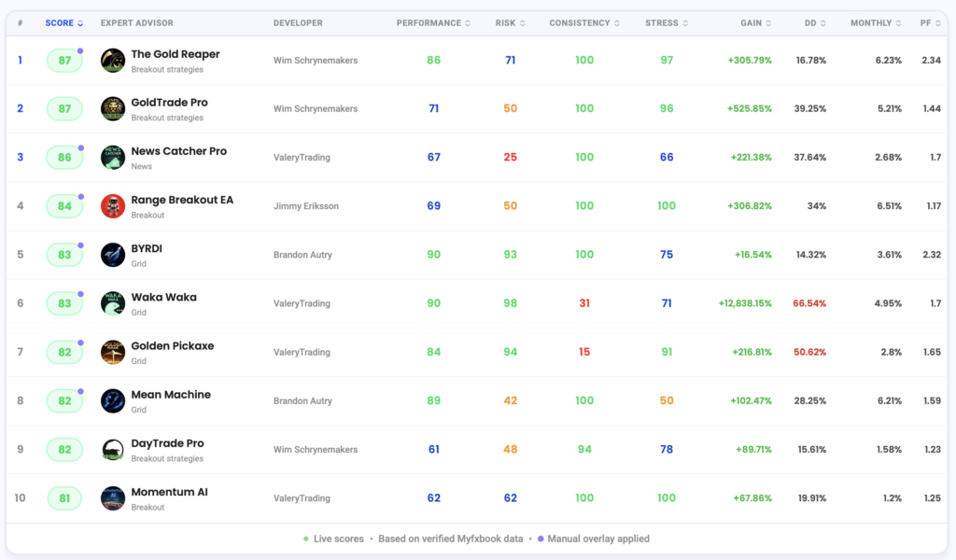Open the News Catcher Pro advisor link

pos(178,151)
